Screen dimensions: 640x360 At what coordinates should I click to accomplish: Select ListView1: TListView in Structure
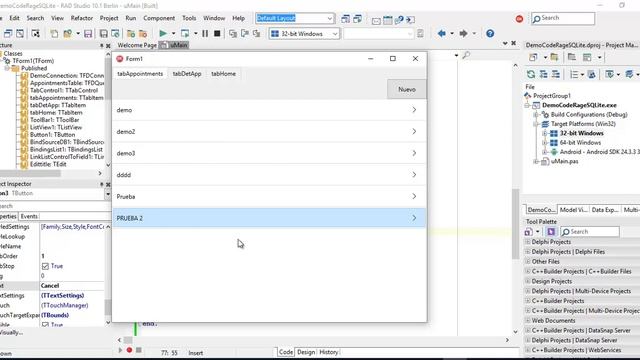click(56, 127)
